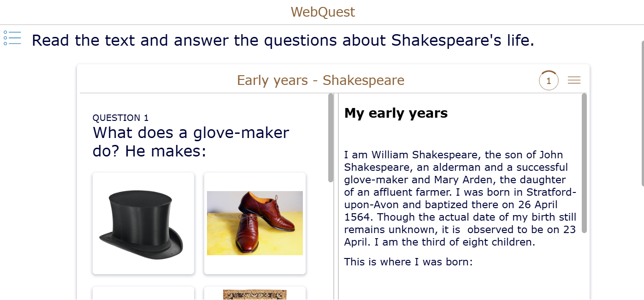Pick the patterned rug answer card
The image size is (644, 300).
click(255, 294)
